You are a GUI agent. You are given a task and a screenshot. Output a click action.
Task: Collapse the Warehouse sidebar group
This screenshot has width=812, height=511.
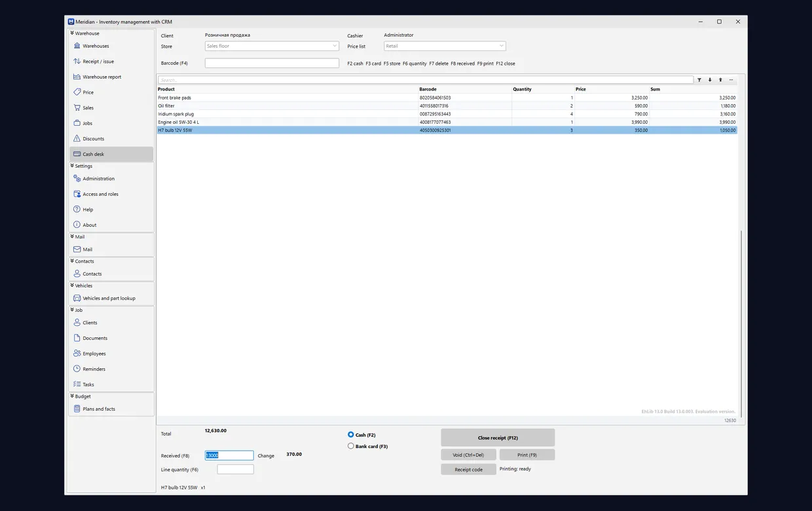(72, 33)
